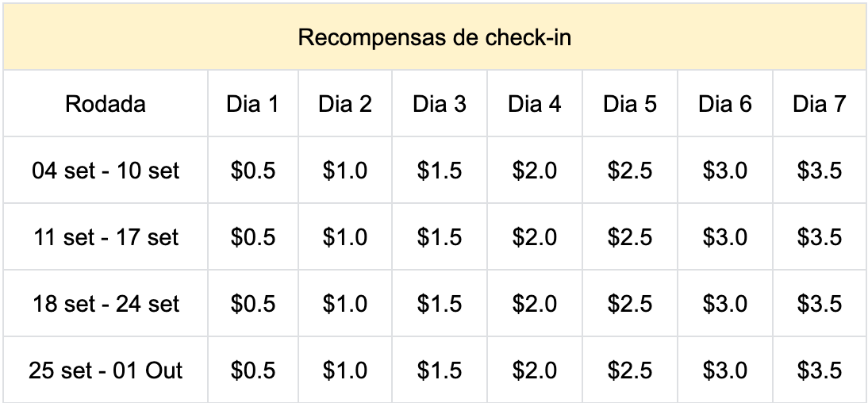
Task: Click the $0.5 cell in the 04 set row
Action: (253, 171)
